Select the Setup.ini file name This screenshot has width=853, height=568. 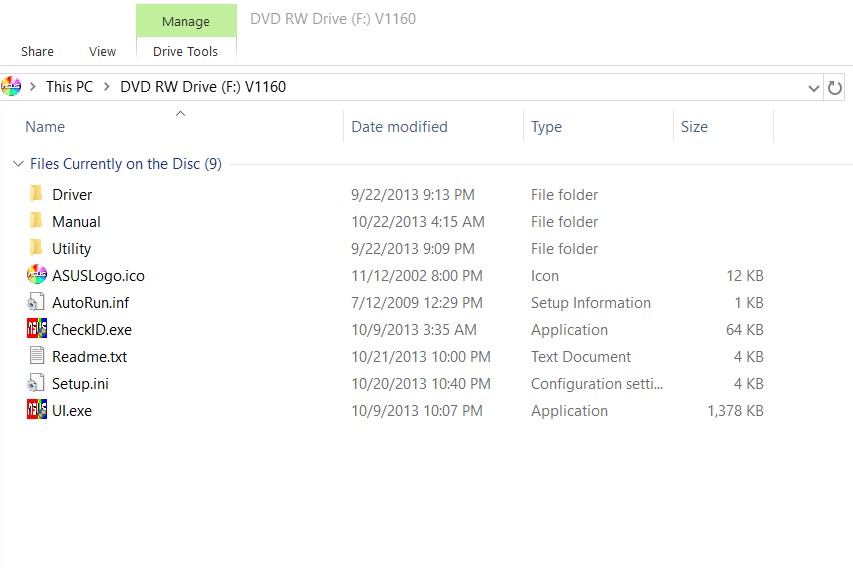[x=80, y=384]
